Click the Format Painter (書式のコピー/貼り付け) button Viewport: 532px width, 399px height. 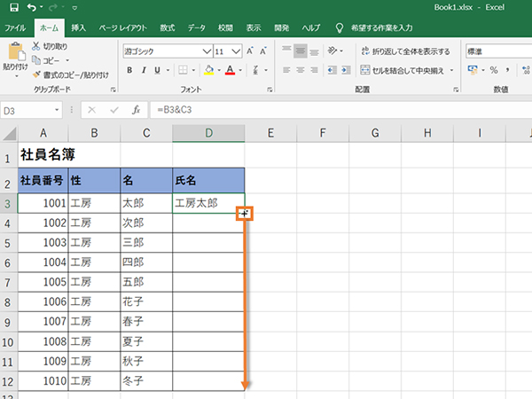(x=35, y=74)
